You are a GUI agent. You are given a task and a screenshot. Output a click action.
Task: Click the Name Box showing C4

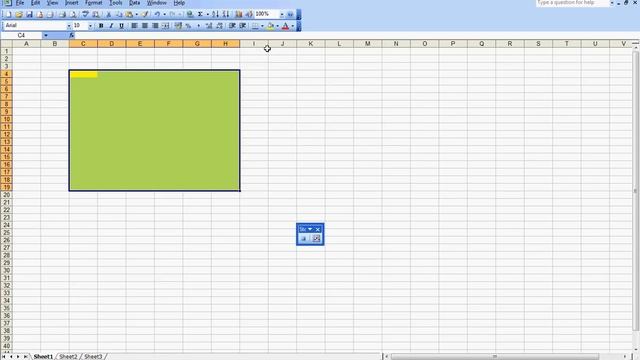click(21, 36)
